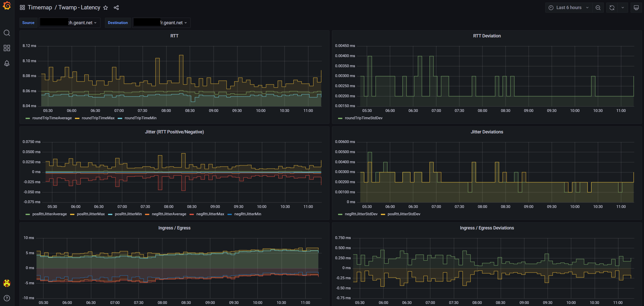Click the share dashboard icon
This screenshot has height=306, width=644.
tap(116, 8)
